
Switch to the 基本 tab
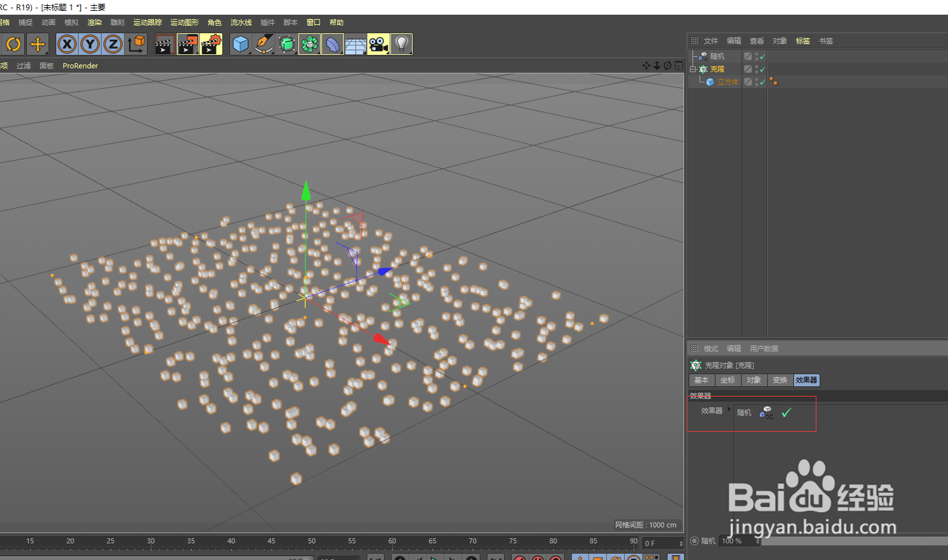coord(701,380)
